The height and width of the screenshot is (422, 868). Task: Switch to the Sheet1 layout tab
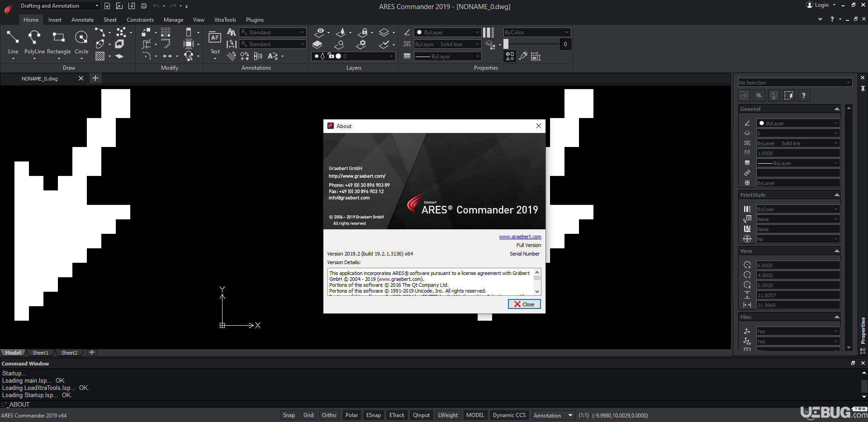(40, 353)
